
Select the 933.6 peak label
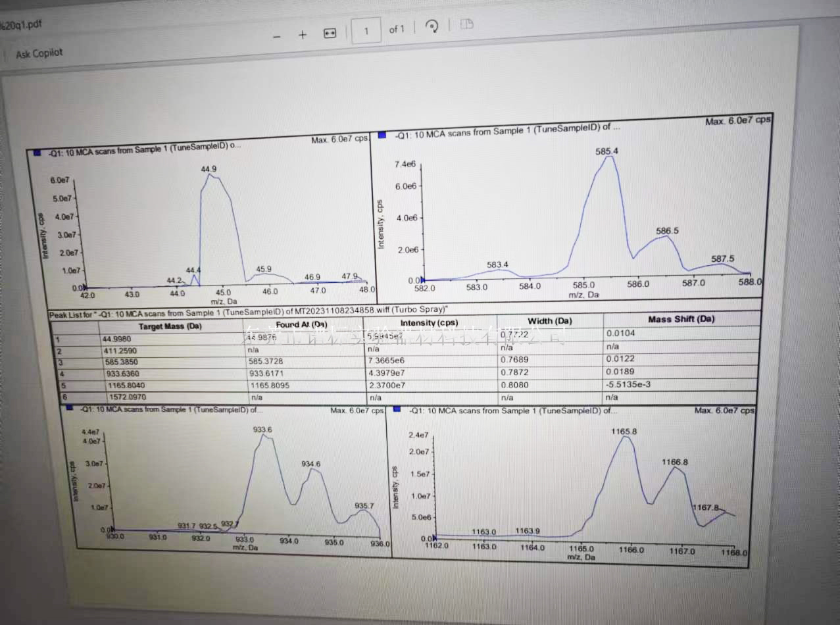[x=262, y=429]
